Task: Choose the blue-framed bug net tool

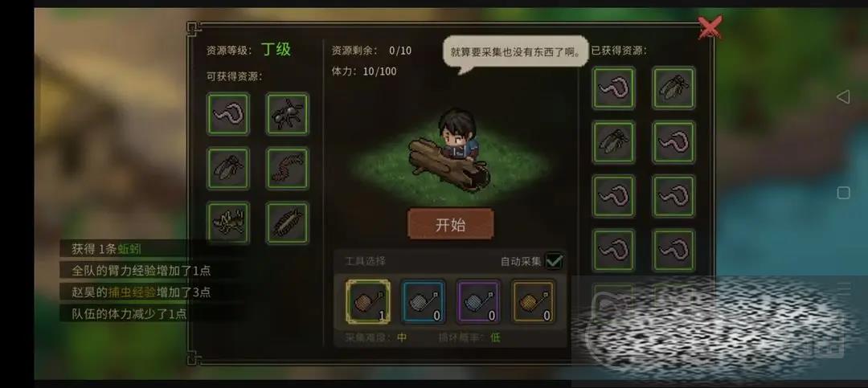Action: [423, 302]
